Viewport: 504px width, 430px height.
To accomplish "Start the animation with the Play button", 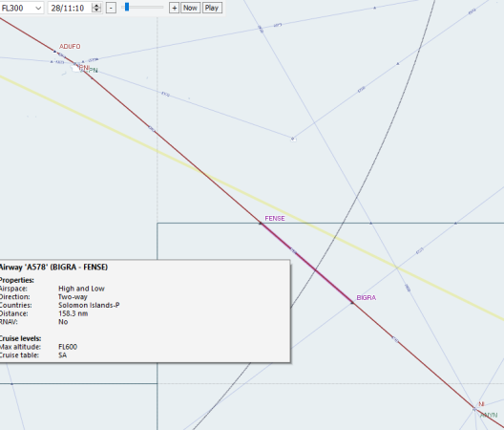I will tap(212, 8).
